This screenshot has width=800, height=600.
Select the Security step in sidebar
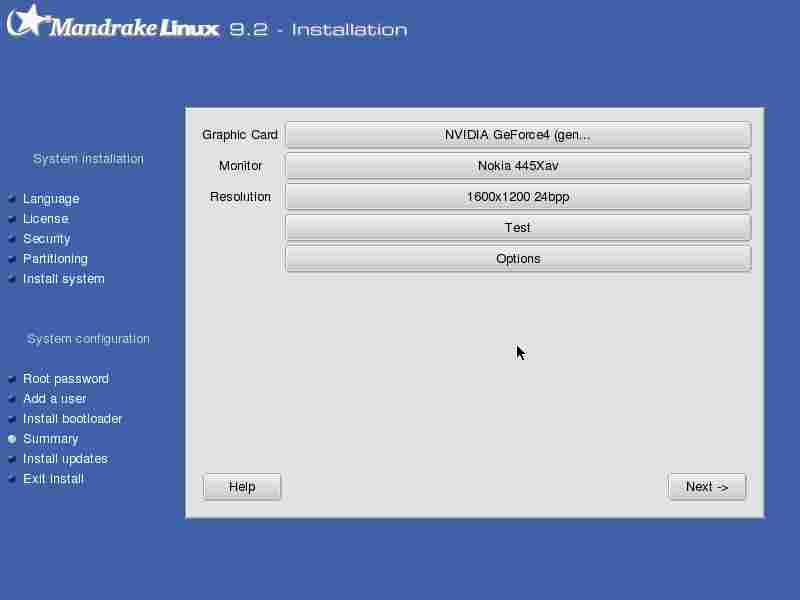click(46, 239)
